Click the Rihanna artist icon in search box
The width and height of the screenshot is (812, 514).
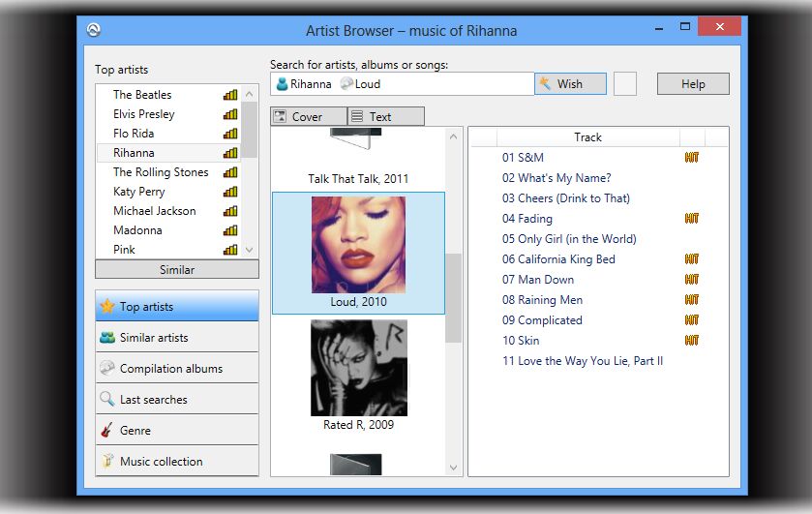[282, 84]
